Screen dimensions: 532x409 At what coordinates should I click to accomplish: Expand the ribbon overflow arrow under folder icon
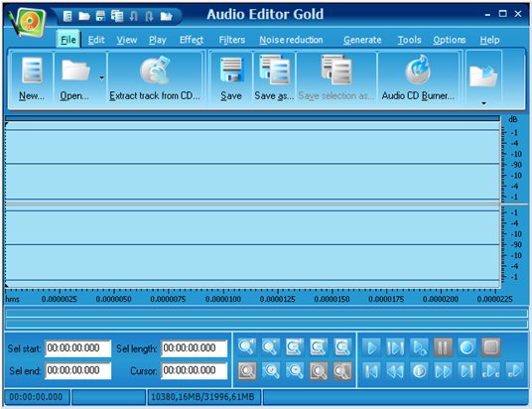click(483, 103)
